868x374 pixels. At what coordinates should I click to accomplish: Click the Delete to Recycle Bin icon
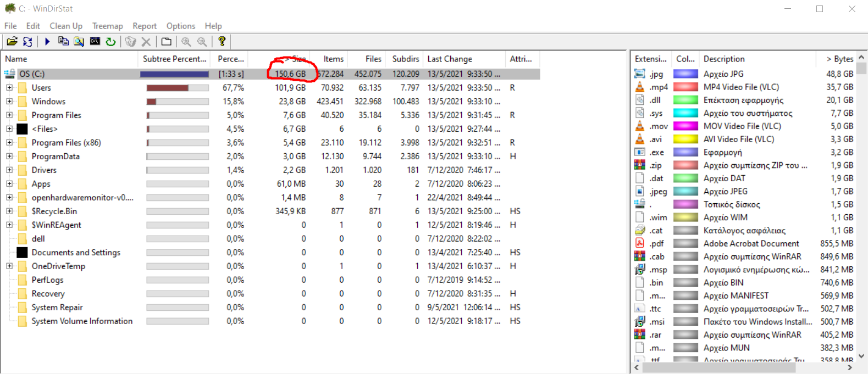[130, 42]
